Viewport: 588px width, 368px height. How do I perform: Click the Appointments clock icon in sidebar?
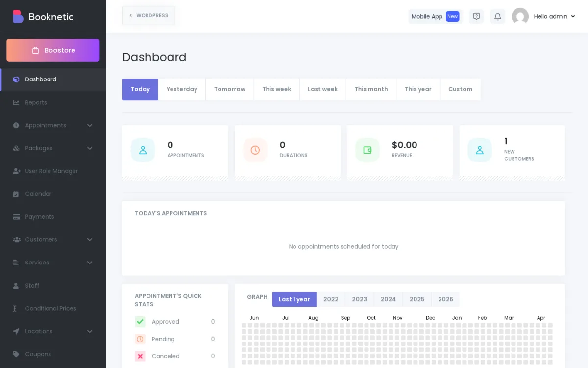click(16, 125)
